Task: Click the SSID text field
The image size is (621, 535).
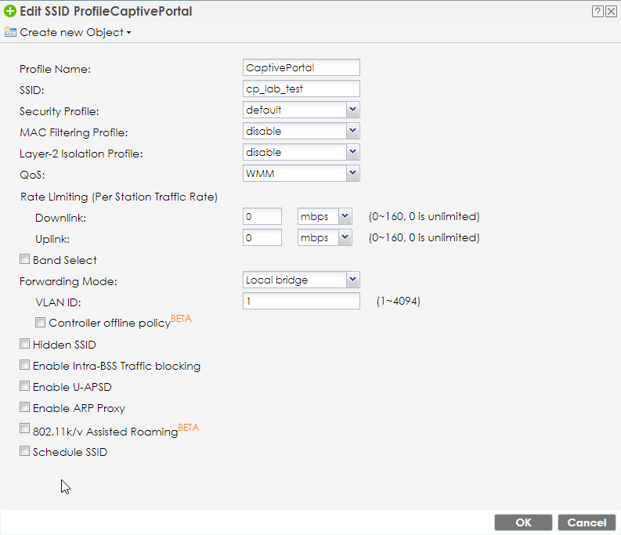Action: (x=300, y=89)
